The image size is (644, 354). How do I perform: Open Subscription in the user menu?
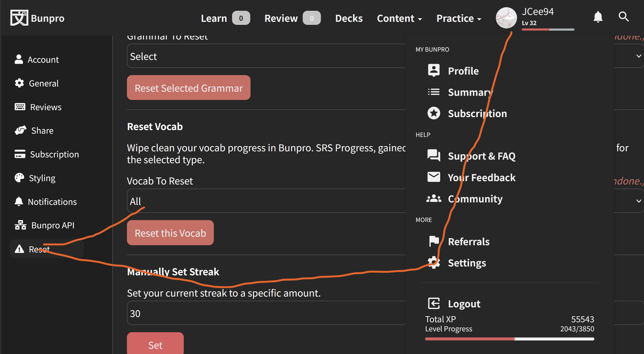pyautogui.click(x=477, y=113)
